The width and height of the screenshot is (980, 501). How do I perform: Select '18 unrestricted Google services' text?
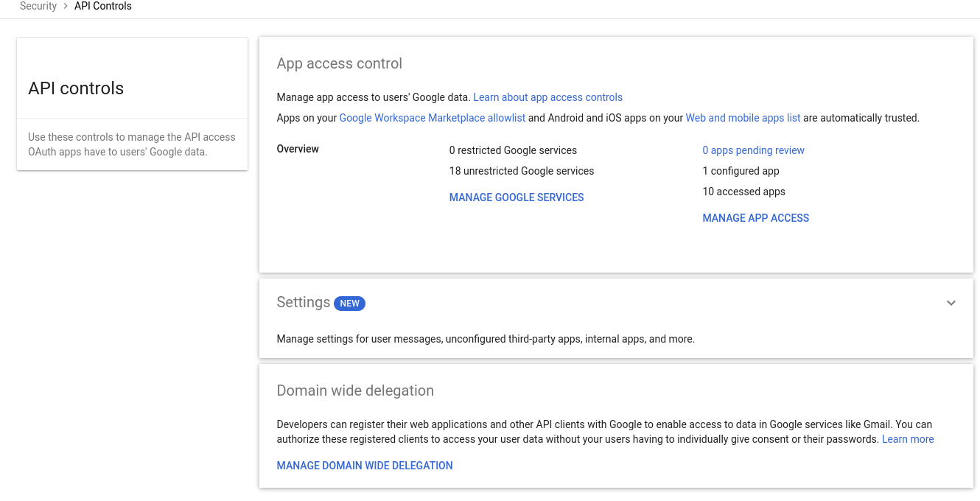point(522,171)
